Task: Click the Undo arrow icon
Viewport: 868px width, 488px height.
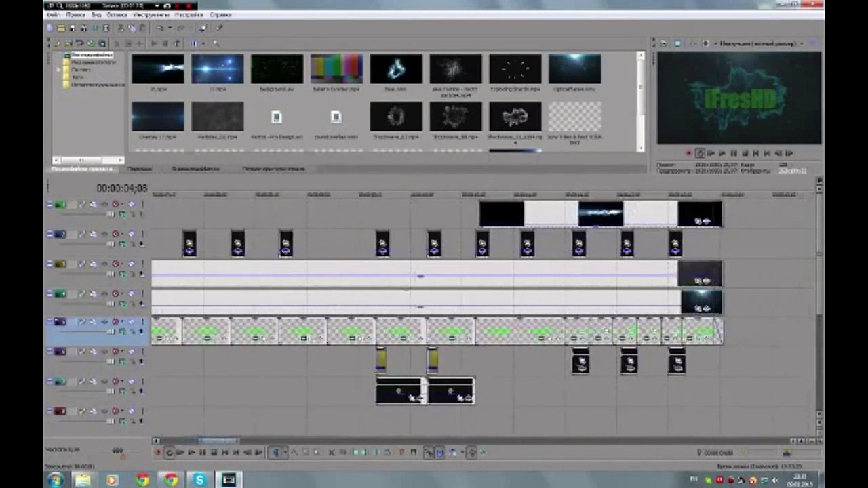Action: [159, 28]
